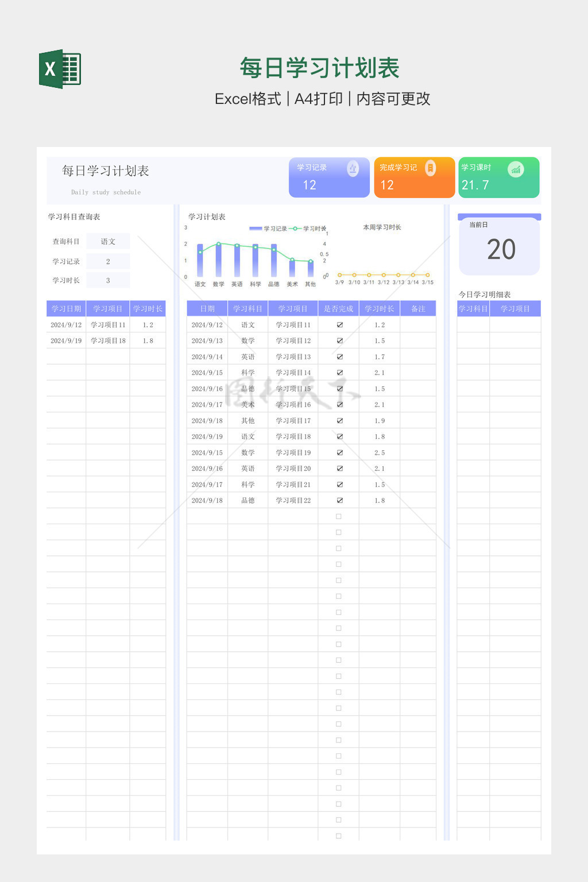Click the 其他 bar in the subject chart

tap(311, 269)
